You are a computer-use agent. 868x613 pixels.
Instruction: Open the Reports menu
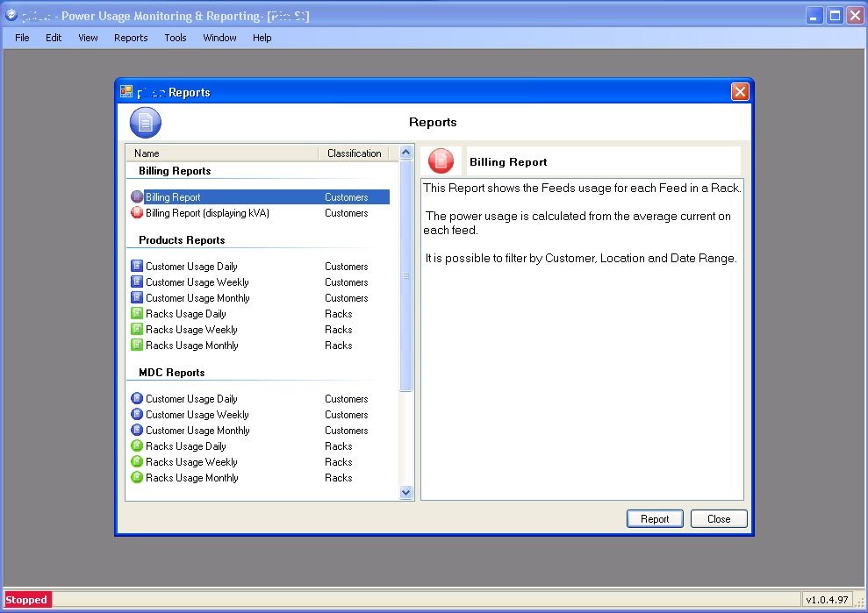(131, 38)
